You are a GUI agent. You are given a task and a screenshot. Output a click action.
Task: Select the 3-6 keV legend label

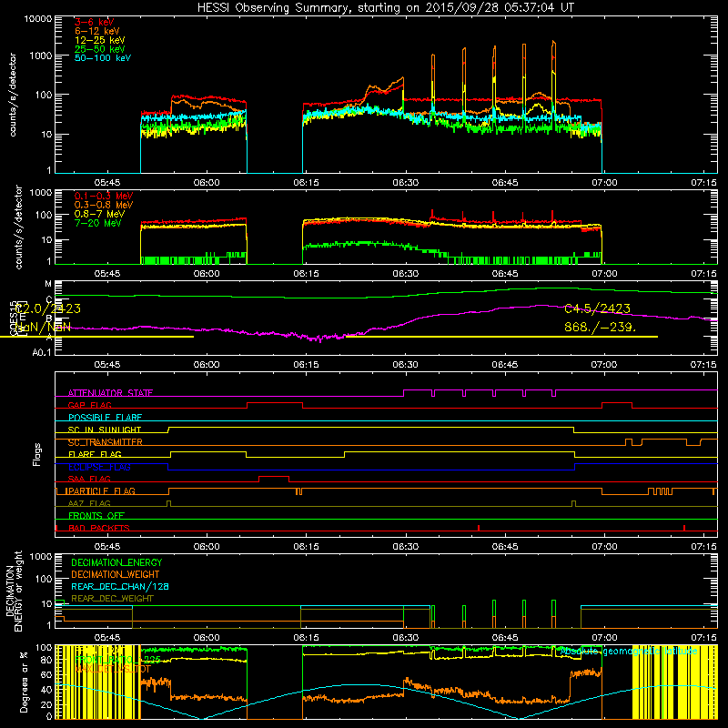coord(94,22)
